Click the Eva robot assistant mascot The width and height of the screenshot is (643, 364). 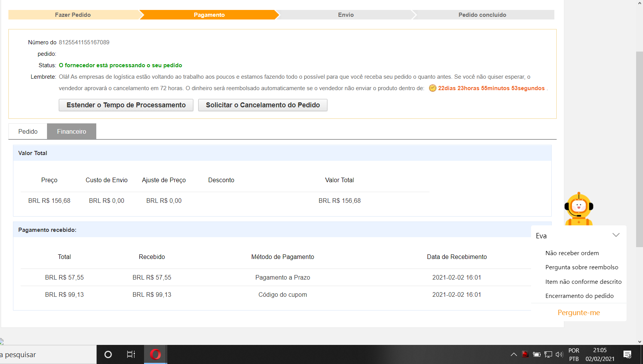click(x=579, y=209)
